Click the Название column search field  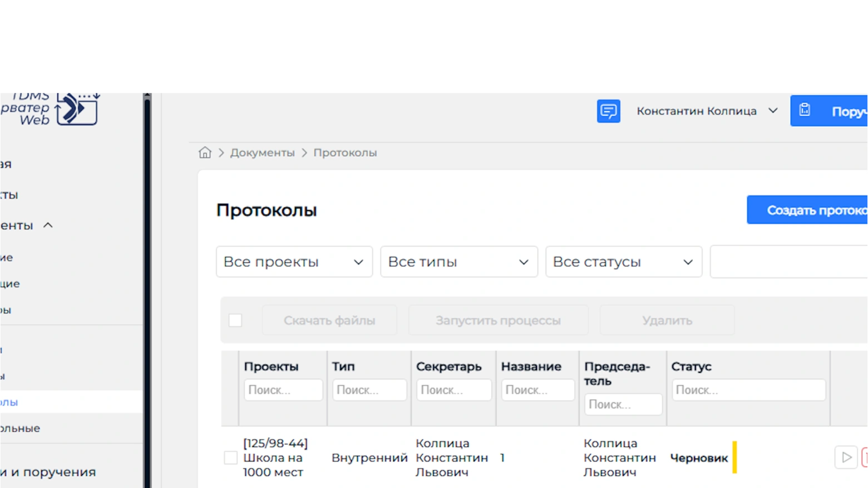[537, 390]
